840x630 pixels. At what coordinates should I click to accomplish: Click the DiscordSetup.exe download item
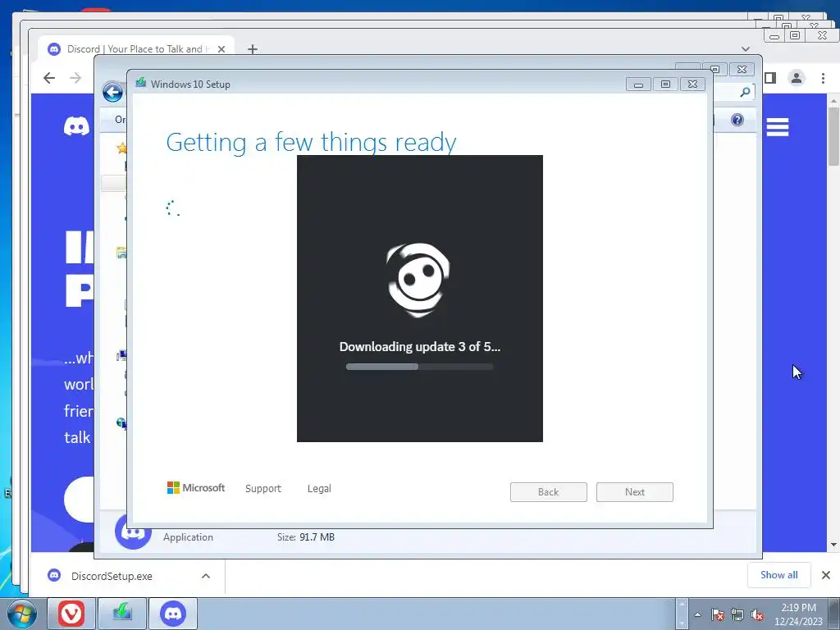click(x=112, y=576)
